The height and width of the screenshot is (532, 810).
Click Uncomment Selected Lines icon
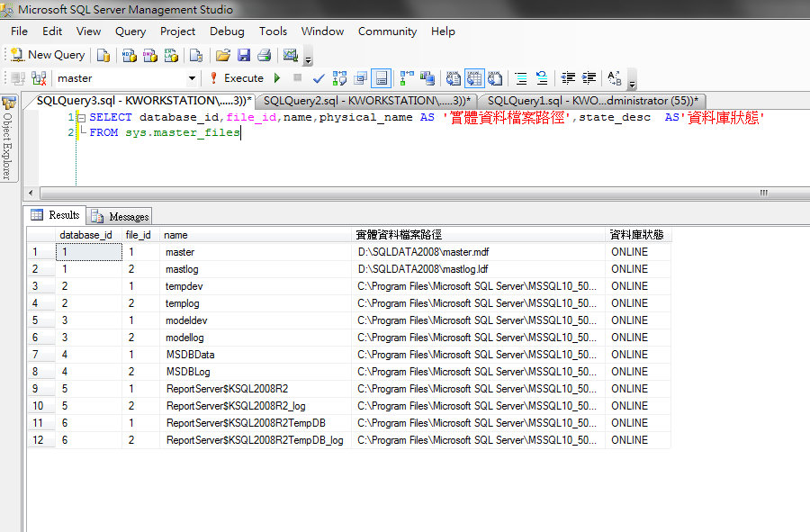click(542, 78)
